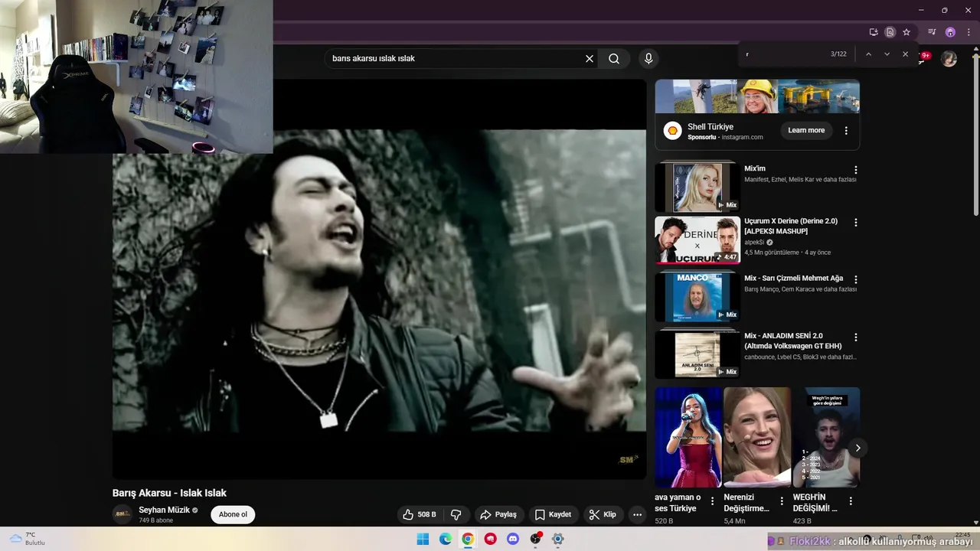The height and width of the screenshot is (551, 980).
Task: Open Chrome three-dot menu
Action: pos(969,32)
